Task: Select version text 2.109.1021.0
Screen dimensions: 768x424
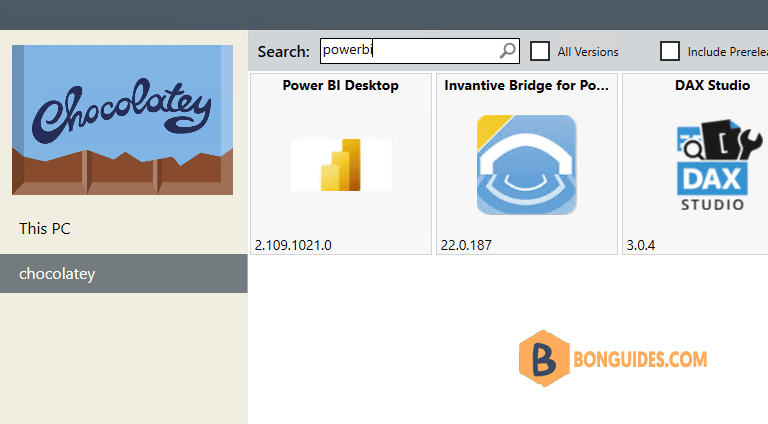Action: coord(293,245)
